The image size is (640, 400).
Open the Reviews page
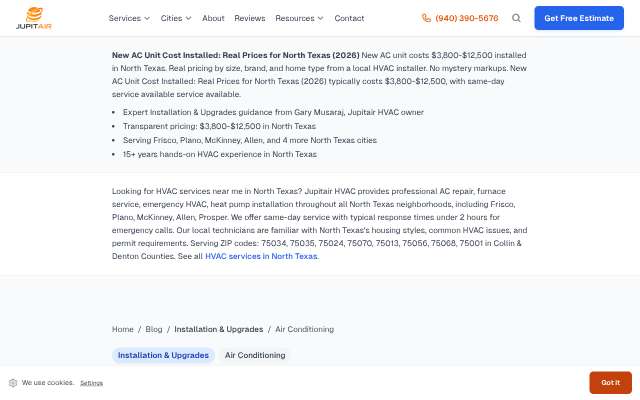[x=249, y=18]
